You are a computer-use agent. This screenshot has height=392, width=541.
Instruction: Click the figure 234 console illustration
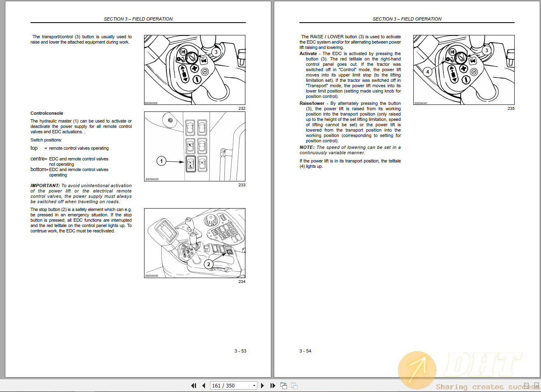194,244
